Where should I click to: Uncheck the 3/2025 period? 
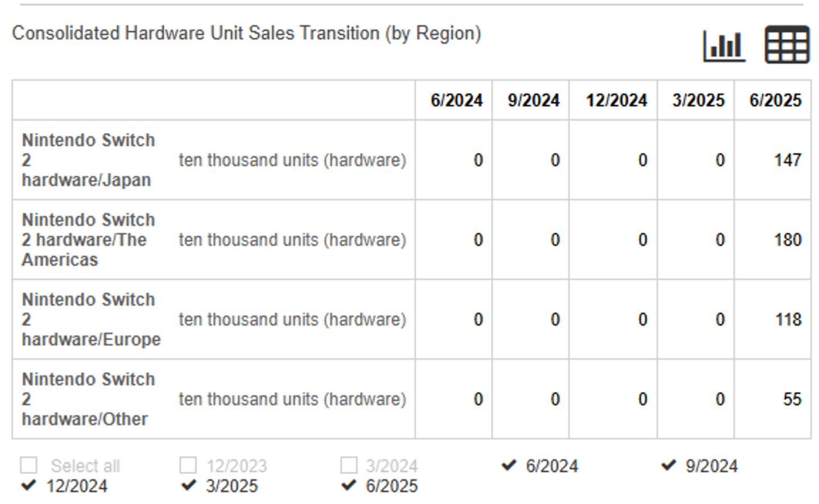(x=188, y=486)
